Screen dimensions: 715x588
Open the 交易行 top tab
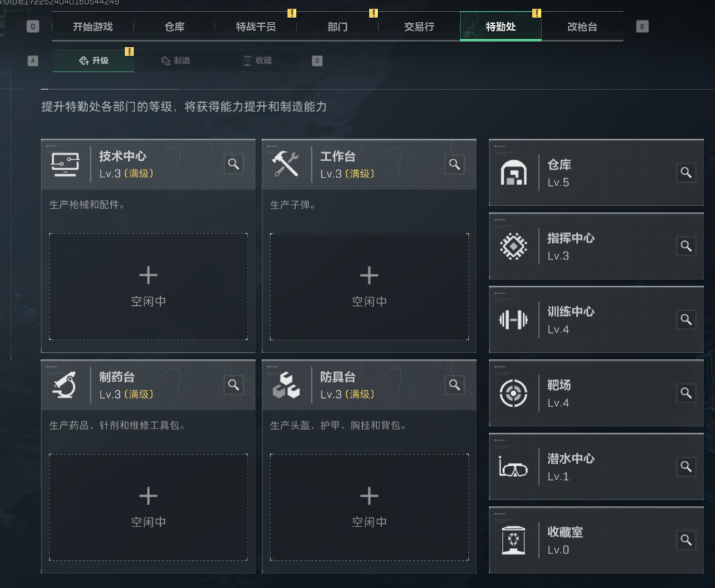(419, 27)
